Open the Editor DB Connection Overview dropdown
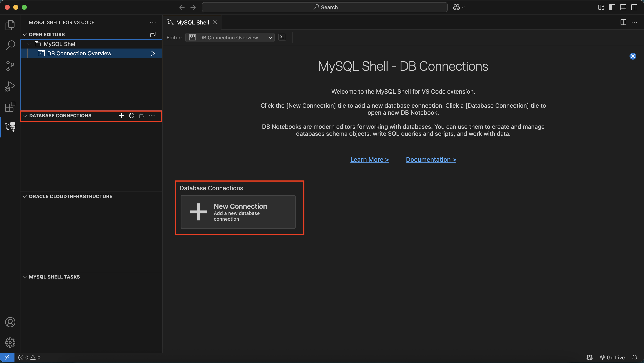The image size is (644, 363). click(230, 37)
